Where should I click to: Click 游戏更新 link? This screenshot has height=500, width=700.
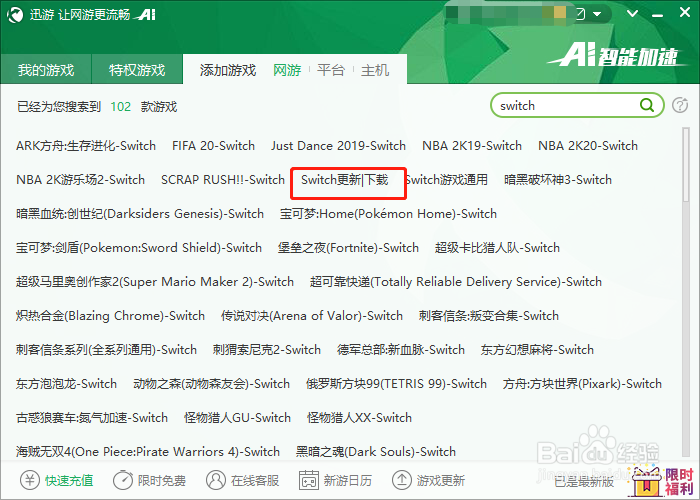(441, 480)
